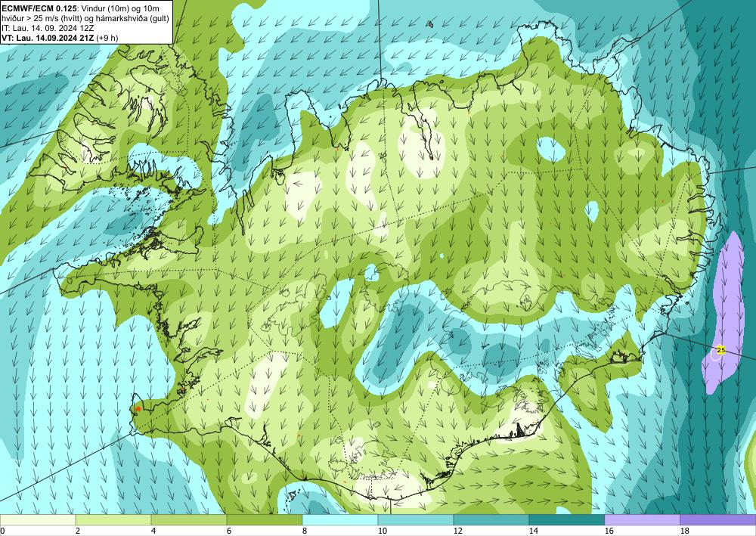Pick the medium green 4–6 legend swatch

189,520
